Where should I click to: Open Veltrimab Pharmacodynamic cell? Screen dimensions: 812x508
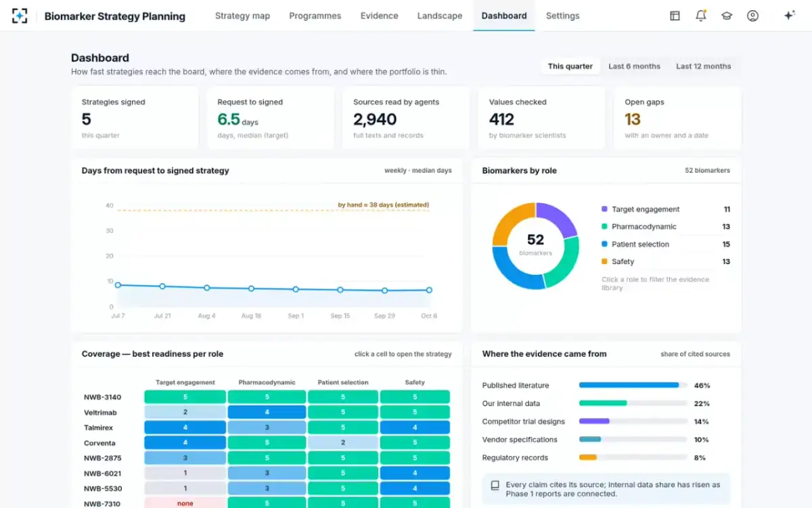click(267, 412)
